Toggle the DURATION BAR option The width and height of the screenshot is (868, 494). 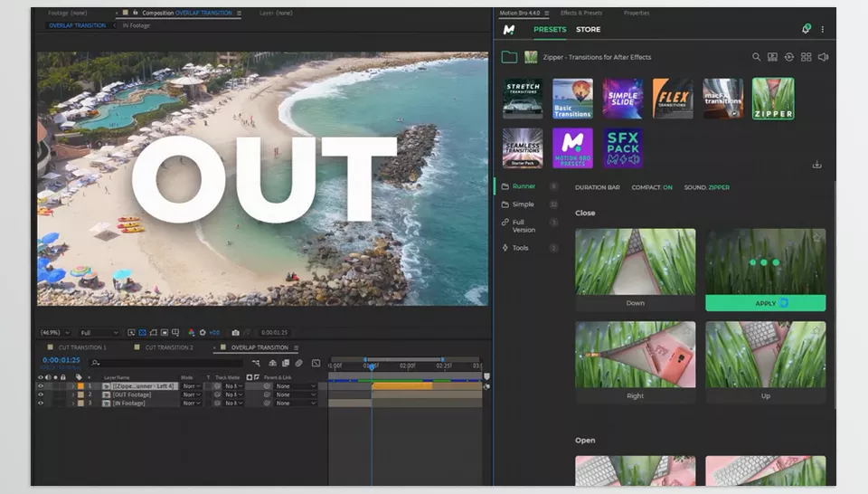coord(598,188)
